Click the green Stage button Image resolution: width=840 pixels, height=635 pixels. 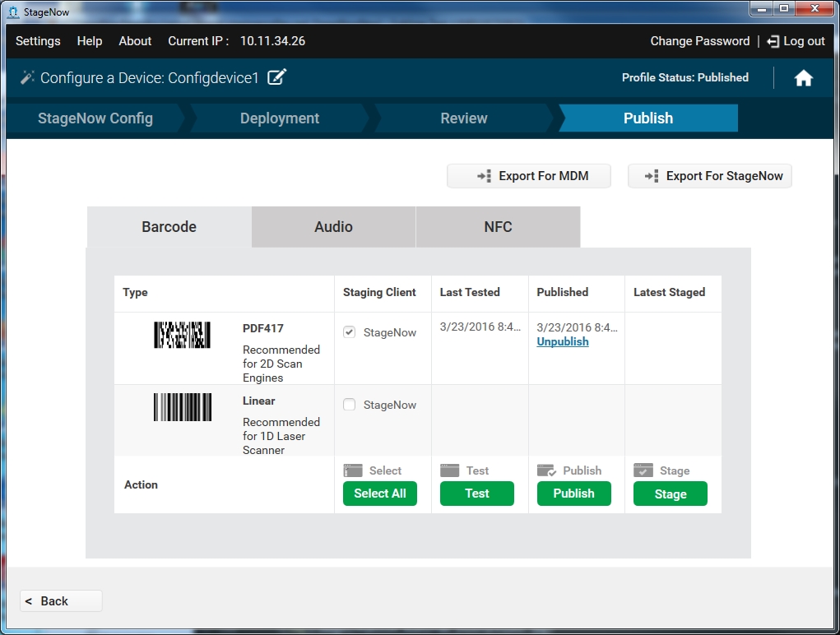click(670, 494)
